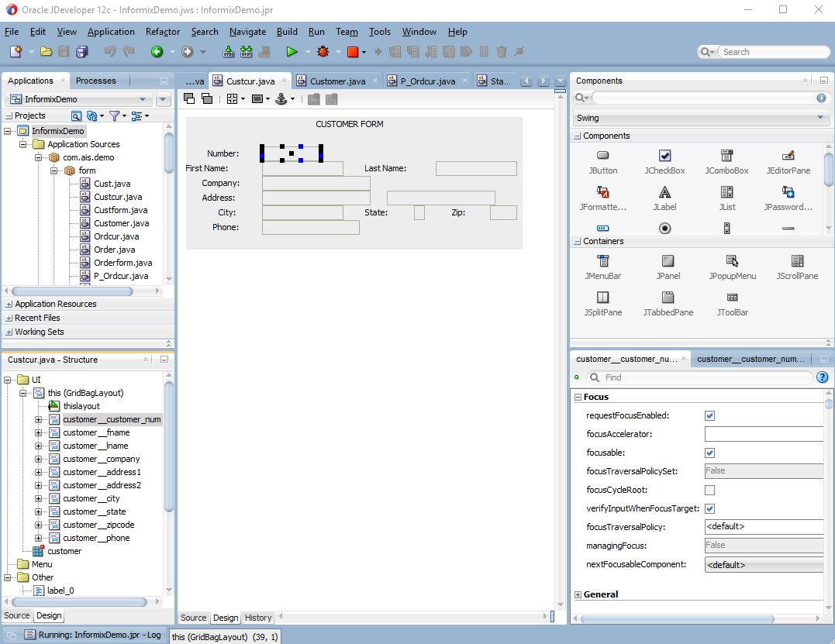This screenshot has height=644, width=835.
Task: Click the Bring to Front icon in design toolbar
Action: point(189,98)
